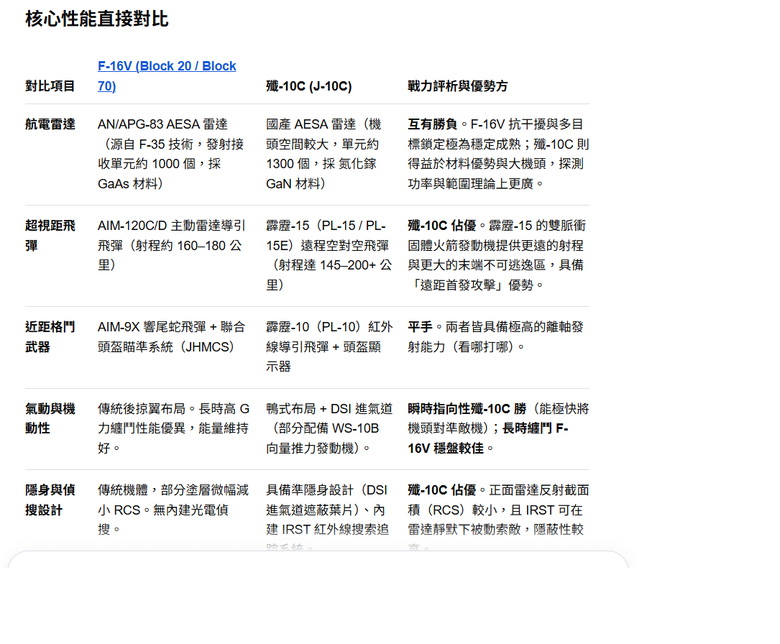Click the row label 超視距飛彈

click(x=50, y=235)
